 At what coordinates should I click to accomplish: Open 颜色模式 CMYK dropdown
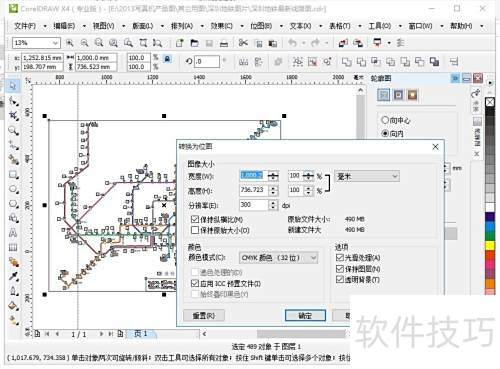point(313,258)
